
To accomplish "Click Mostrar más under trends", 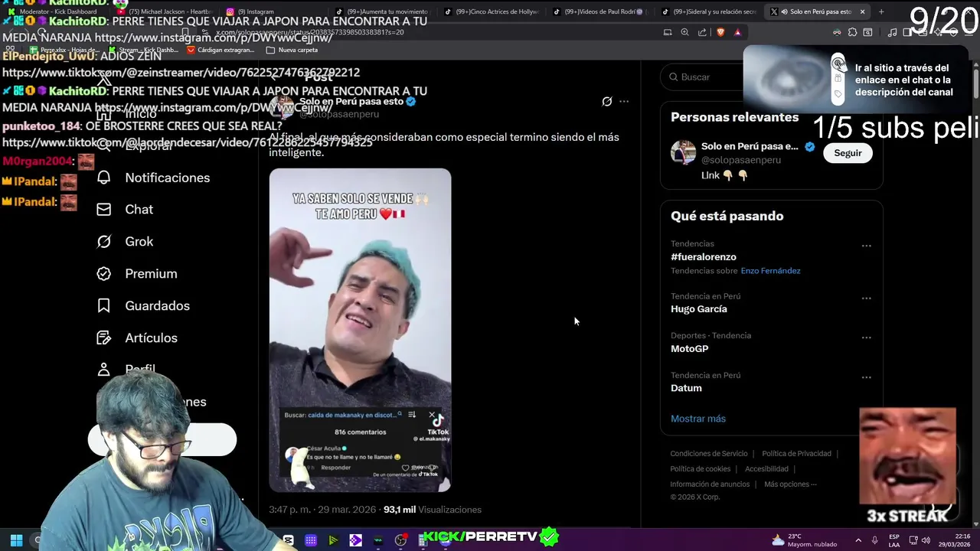I will [x=698, y=419].
